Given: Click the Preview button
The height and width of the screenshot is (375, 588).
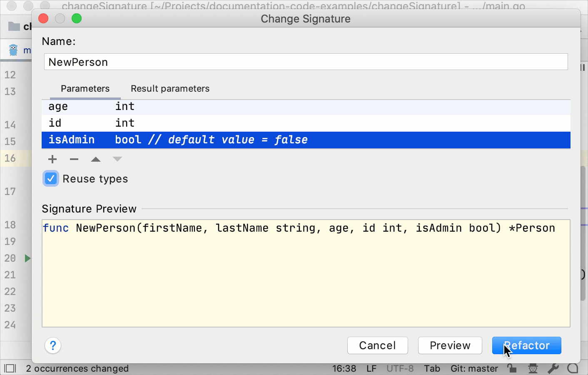Looking at the screenshot, I should click(x=450, y=345).
